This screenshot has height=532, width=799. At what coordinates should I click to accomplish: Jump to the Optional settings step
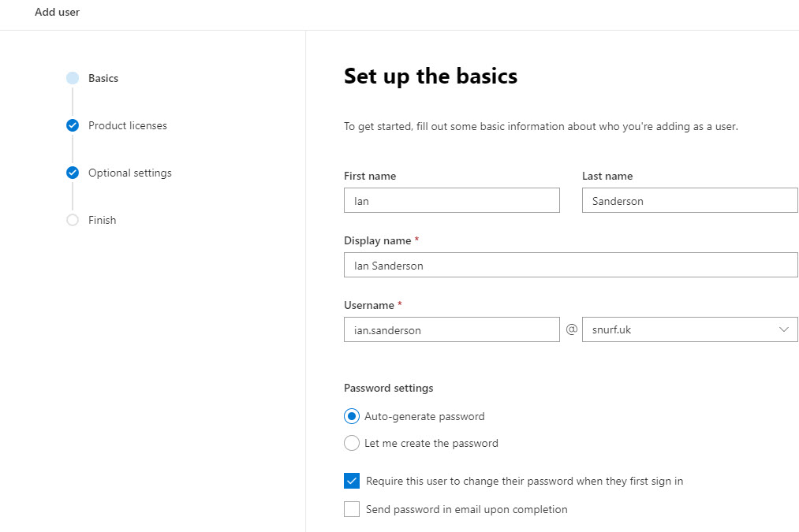(130, 173)
